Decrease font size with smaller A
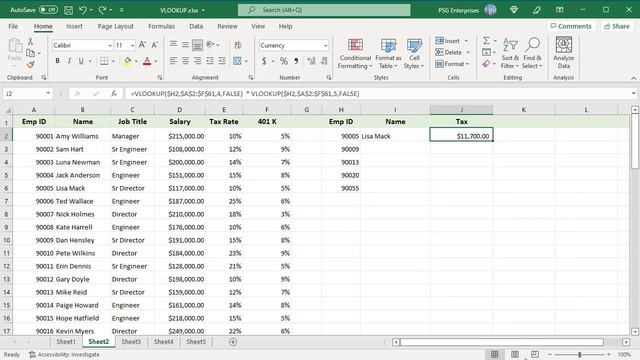Viewport: 640px width, 360px height. [x=155, y=45]
